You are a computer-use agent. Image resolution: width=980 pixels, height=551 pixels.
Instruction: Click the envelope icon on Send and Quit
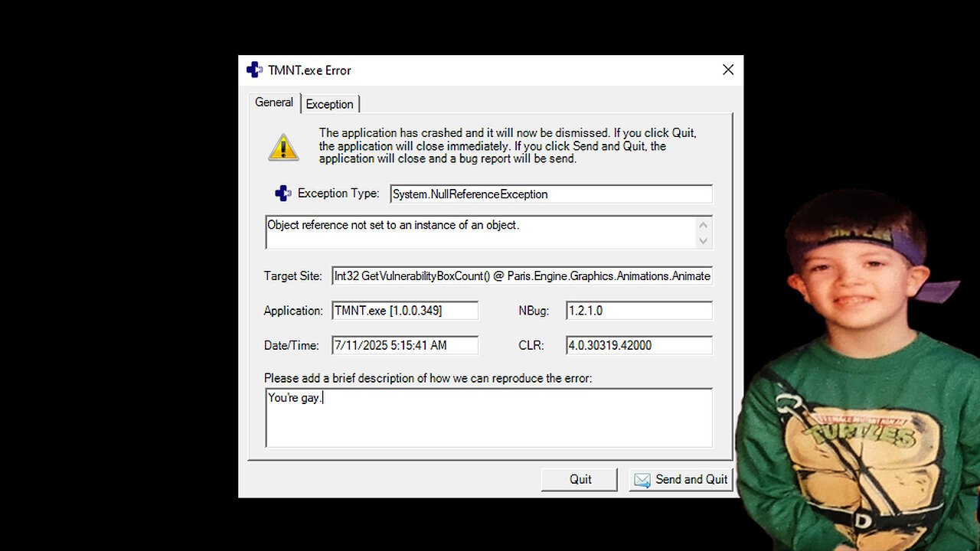642,480
